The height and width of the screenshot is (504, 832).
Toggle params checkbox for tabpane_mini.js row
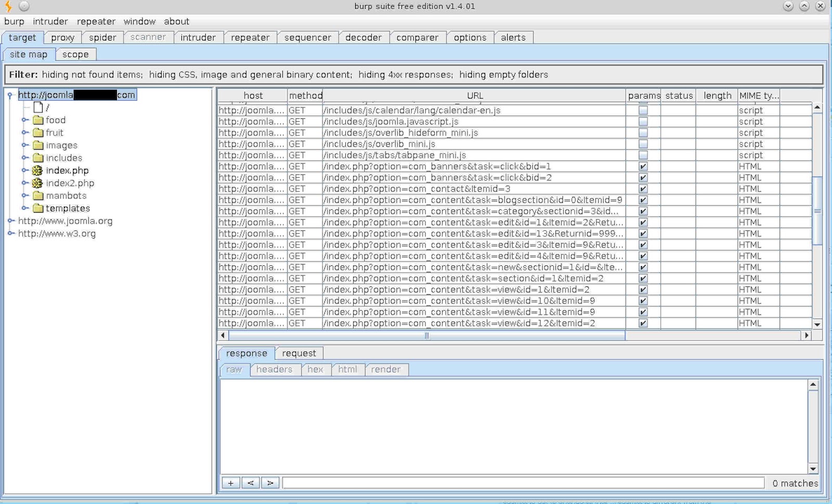(643, 155)
